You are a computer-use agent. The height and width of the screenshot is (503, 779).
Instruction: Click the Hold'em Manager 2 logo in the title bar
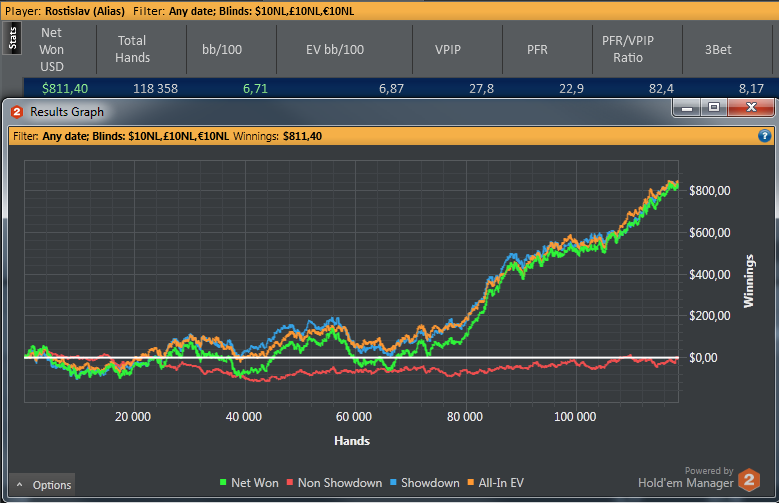[17, 112]
